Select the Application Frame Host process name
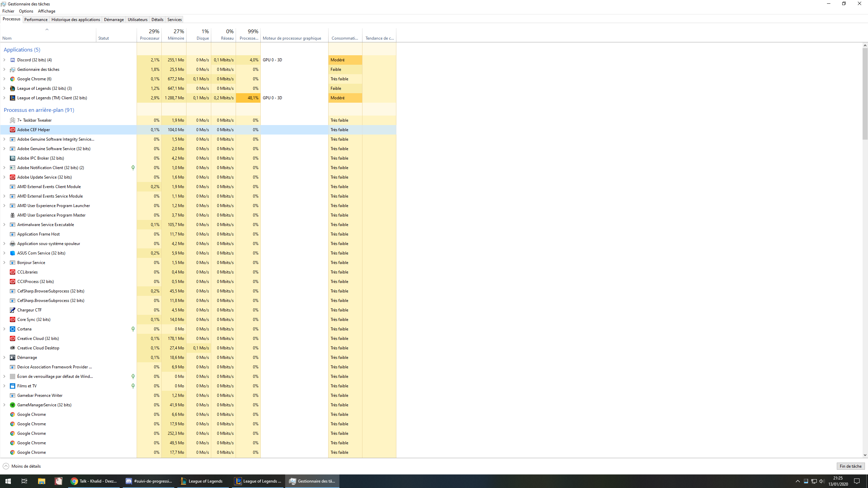The image size is (868, 488). click(38, 234)
